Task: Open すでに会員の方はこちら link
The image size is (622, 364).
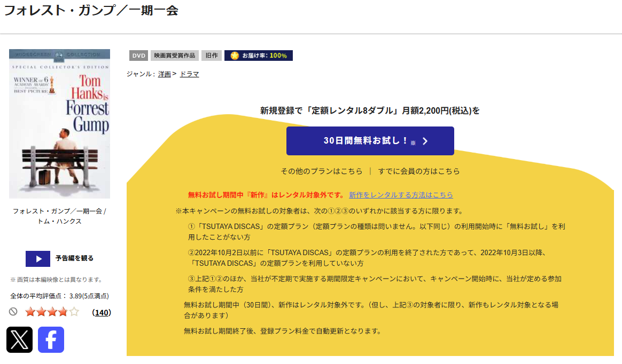Action: click(x=419, y=171)
